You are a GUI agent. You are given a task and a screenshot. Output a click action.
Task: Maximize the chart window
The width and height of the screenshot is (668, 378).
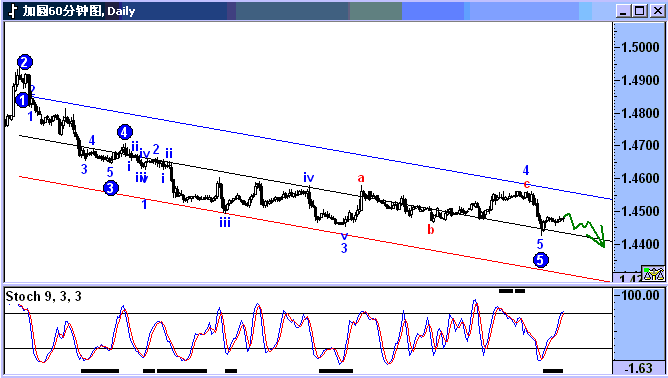tap(640, 10)
